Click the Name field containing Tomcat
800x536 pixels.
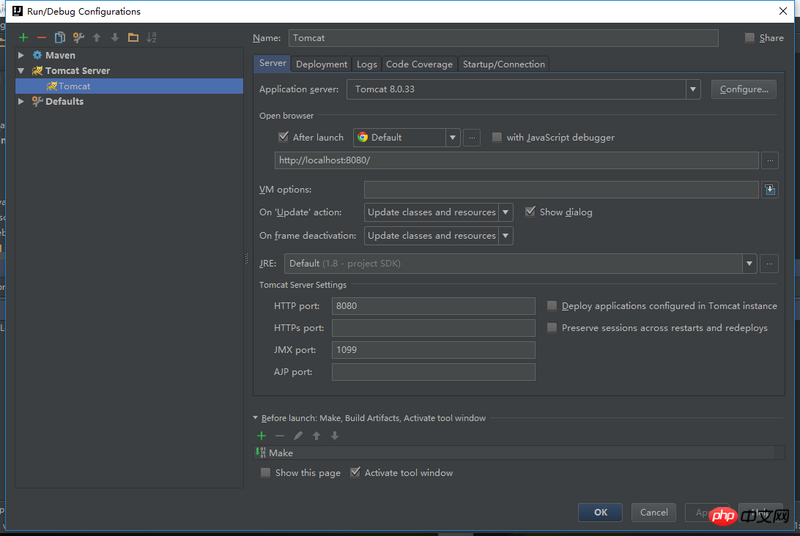coord(504,38)
